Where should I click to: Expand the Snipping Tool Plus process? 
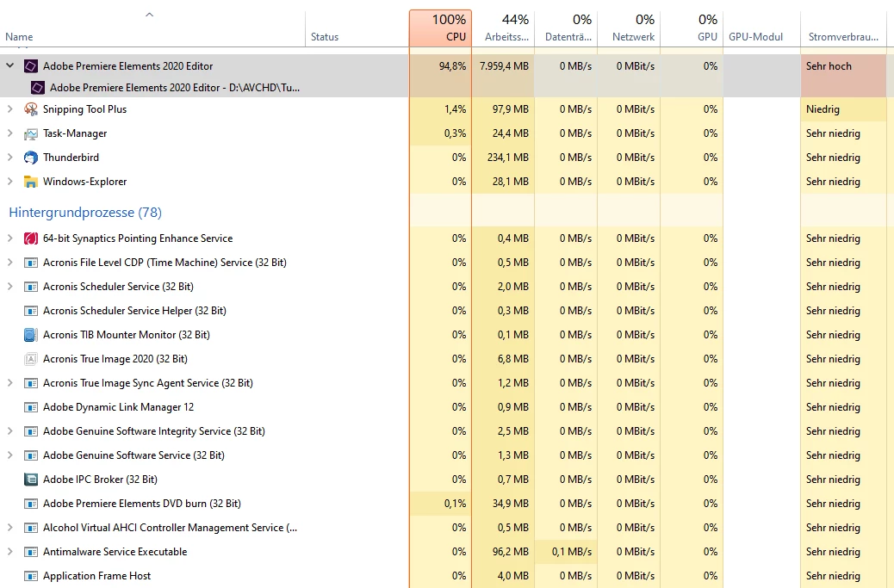[9, 108]
